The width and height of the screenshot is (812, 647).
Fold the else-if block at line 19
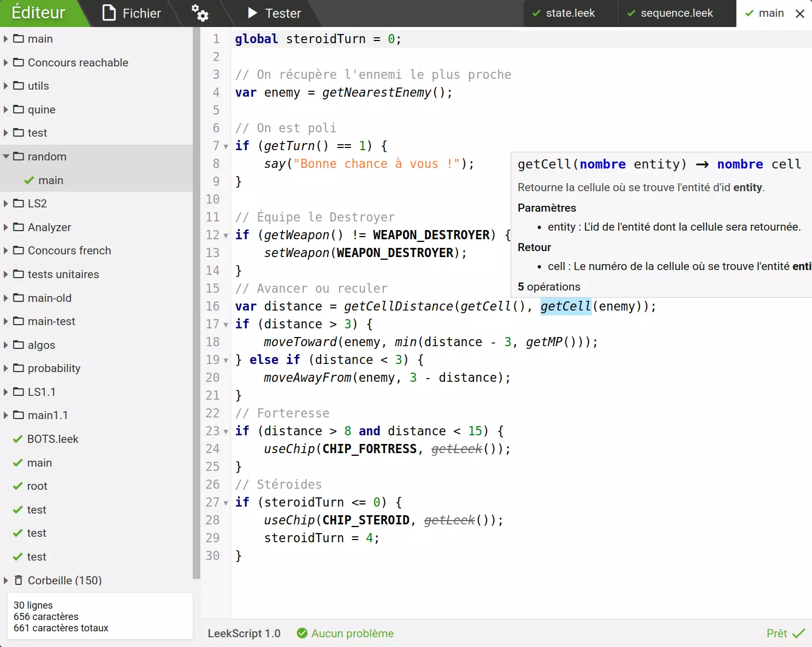click(x=226, y=360)
